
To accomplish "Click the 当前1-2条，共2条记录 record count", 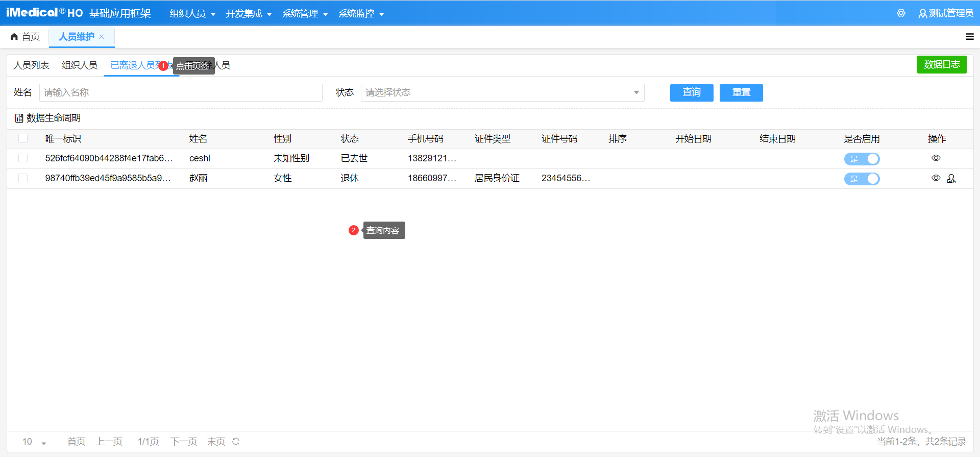I will tap(921, 442).
